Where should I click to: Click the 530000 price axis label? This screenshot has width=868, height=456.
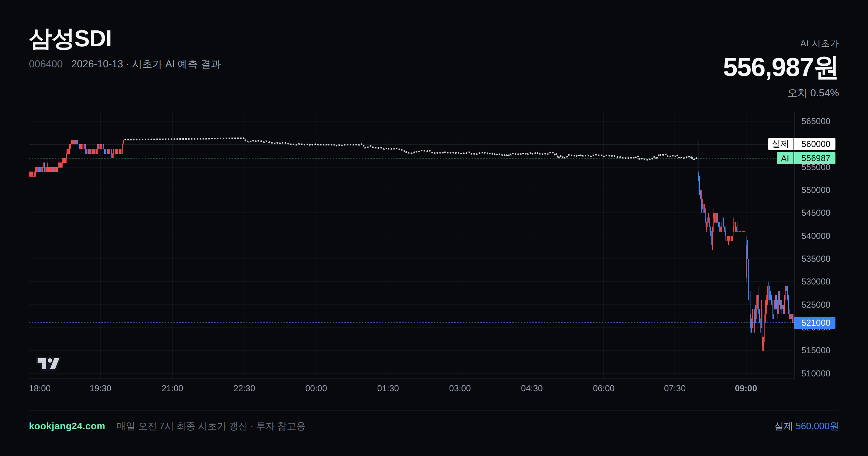point(816,282)
